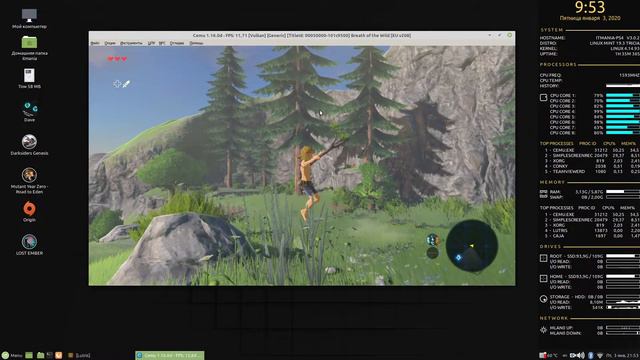Viewport: 640px width, 360px height.
Task: Open the Wi-Fi network tray icon
Action: [x=600, y=356]
